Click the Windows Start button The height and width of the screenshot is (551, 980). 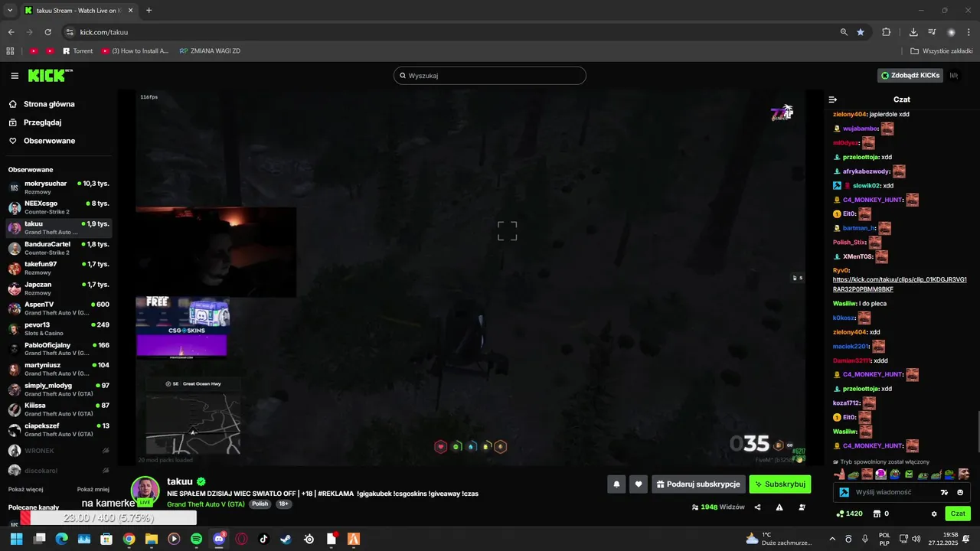16,539
